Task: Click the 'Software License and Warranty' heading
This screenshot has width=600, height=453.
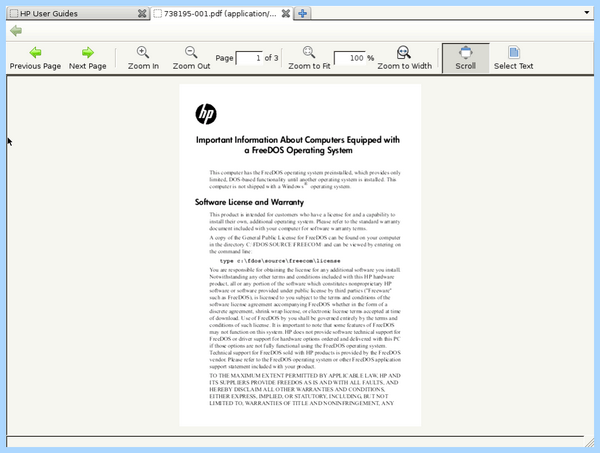Action: click(249, 202)
